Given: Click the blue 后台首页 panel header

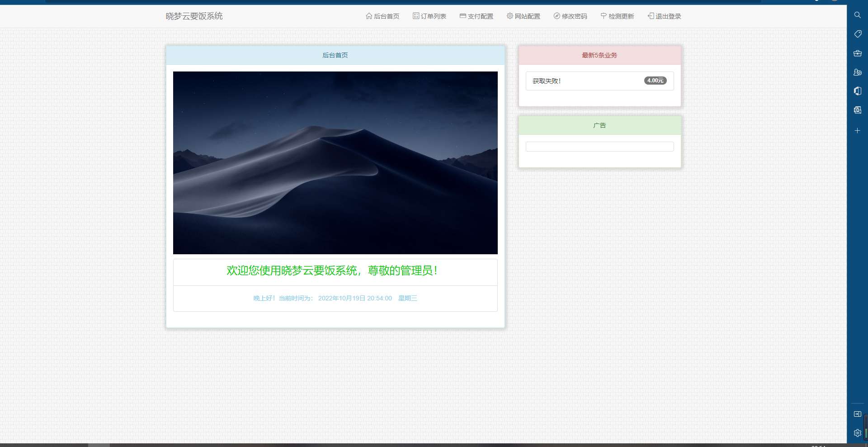Looking at the screenshot, I should (x=335, y=55).
